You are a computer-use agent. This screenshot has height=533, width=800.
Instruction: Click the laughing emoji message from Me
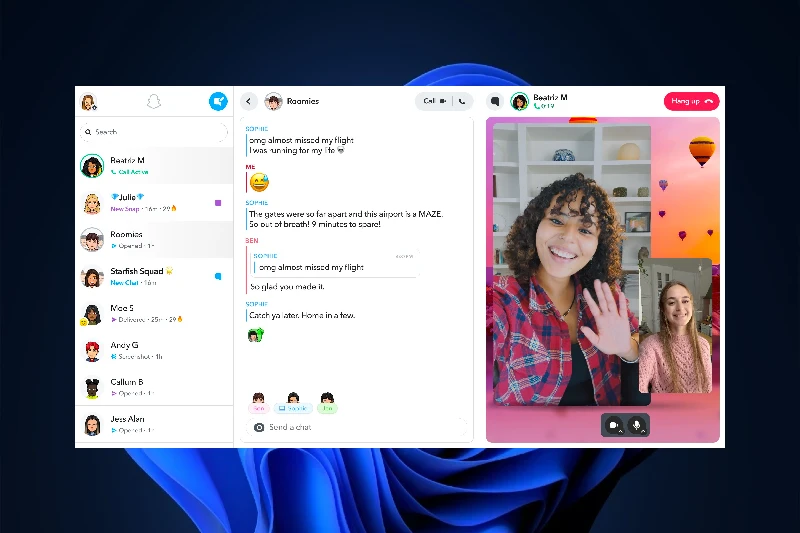tap(259, 182)
